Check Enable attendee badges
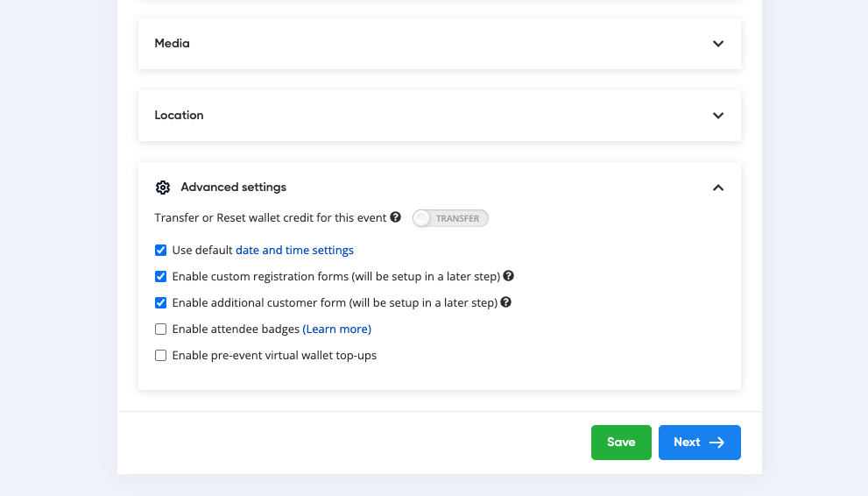The height and width of the screenshot is (496, 868). 160,329
